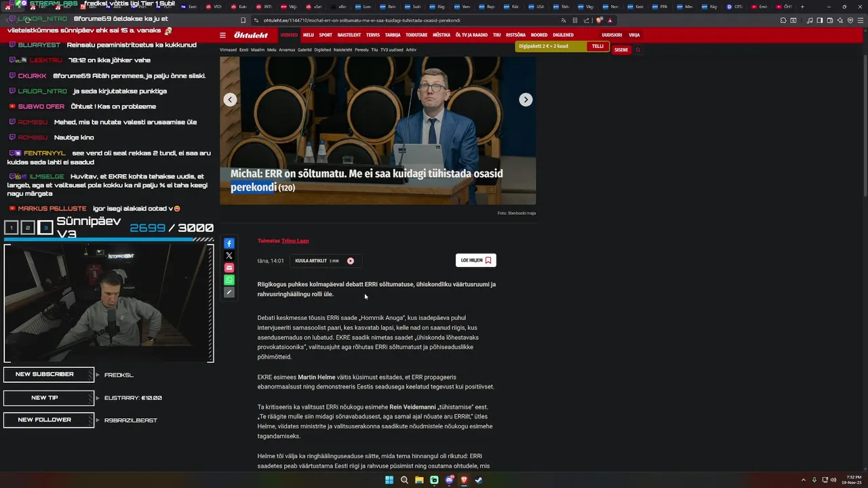
Task: Click the comment count (120)
Action: click(x=287, y=188)
